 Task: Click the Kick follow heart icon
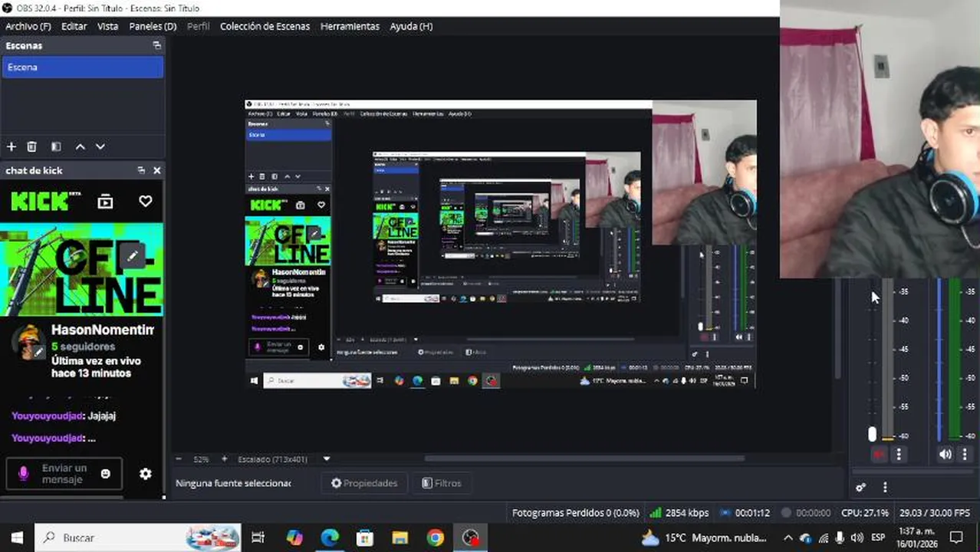coord(146,202)
